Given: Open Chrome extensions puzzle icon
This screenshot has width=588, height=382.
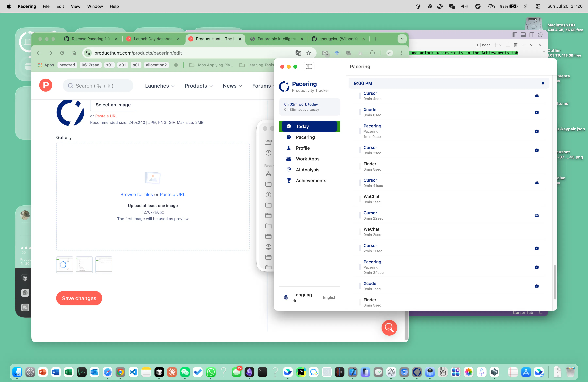Looking at the screenshot, I should (x=372, y=53).
